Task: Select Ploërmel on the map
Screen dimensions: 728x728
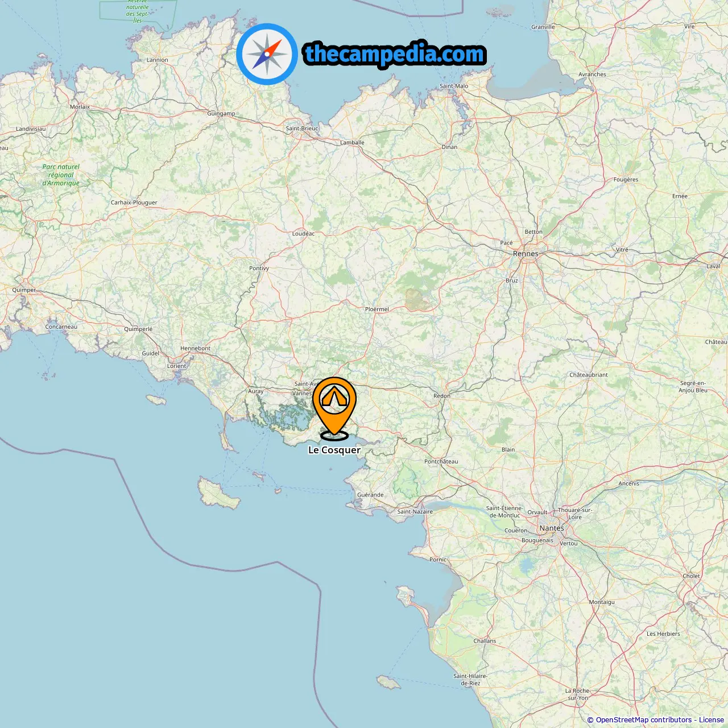Action: tap(377, 309)
